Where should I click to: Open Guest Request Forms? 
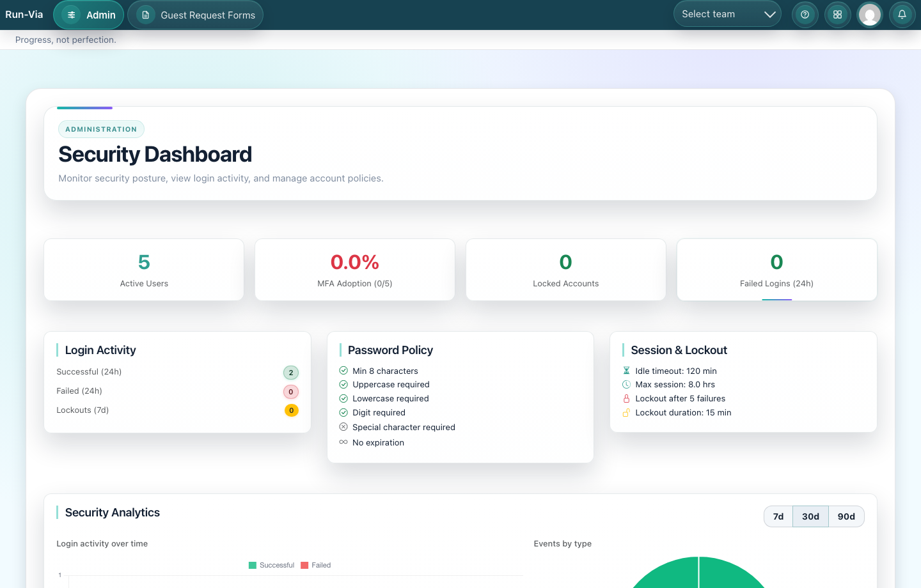click(196, 15)
